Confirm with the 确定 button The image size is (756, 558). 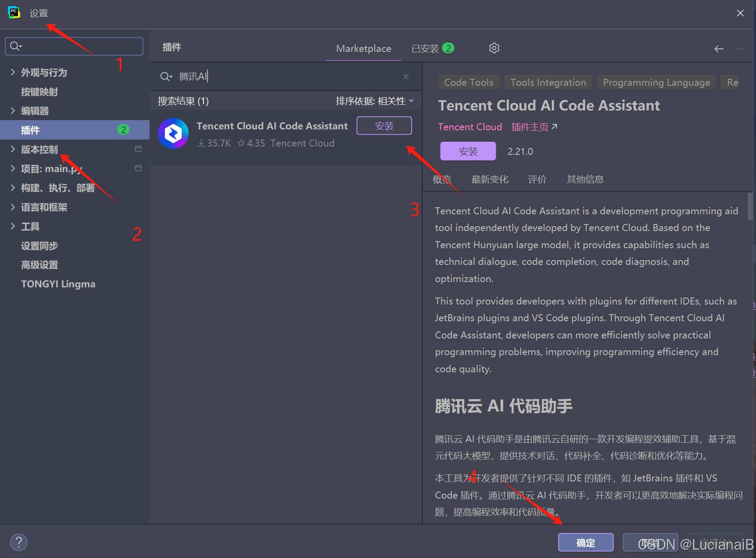coord(586,543)
